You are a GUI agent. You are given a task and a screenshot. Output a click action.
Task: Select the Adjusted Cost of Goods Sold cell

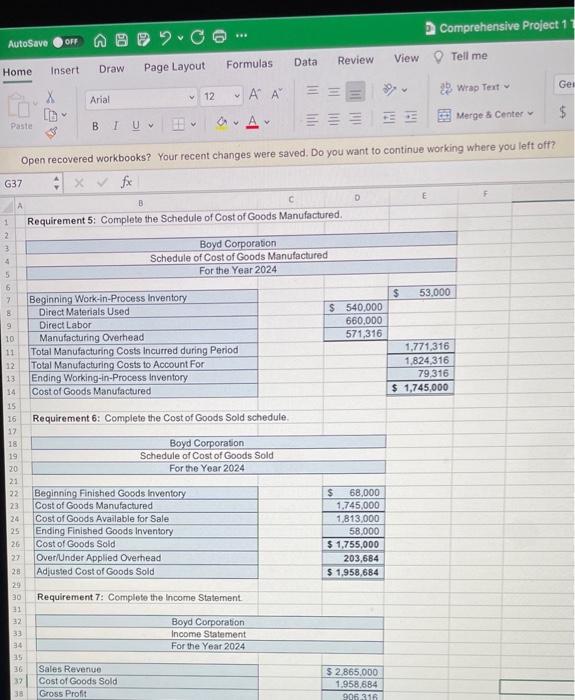353,572
